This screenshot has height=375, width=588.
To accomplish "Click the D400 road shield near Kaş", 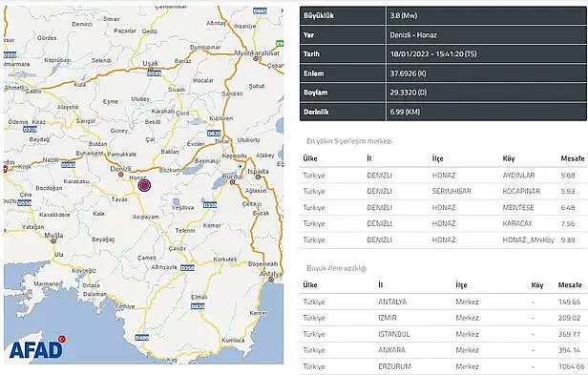I will tap(141, 337).
